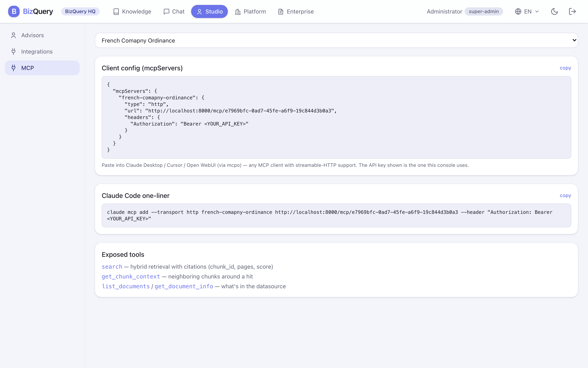Select MCP in the sidebar
The image size is (588, 368).
(42, 68)
